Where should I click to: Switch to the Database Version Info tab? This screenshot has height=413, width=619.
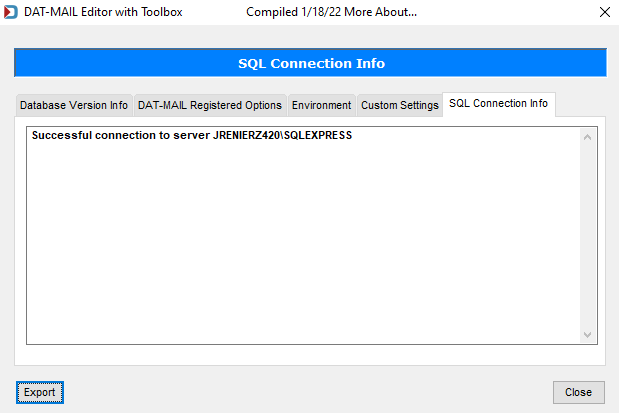74,105
